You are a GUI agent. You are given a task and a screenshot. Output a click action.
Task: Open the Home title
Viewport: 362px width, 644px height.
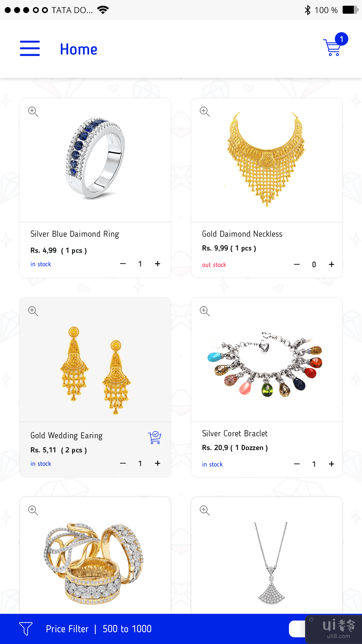click(79, 49)
